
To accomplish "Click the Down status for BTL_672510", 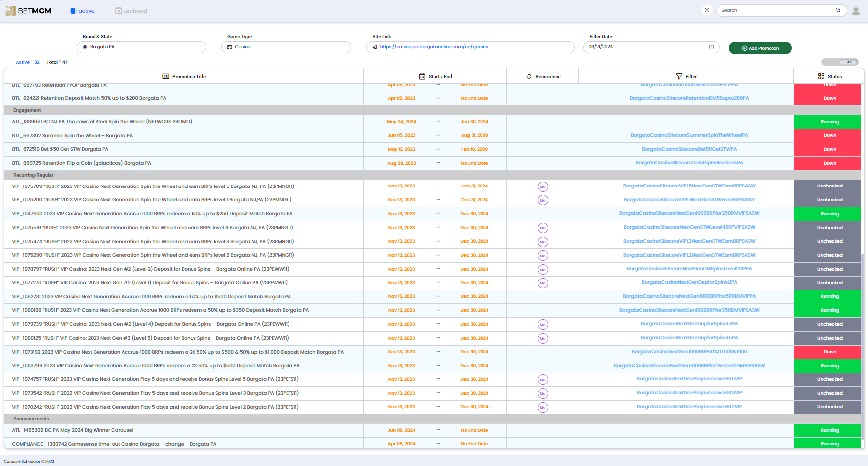I will pyautogui.click(x=828, y=149).
